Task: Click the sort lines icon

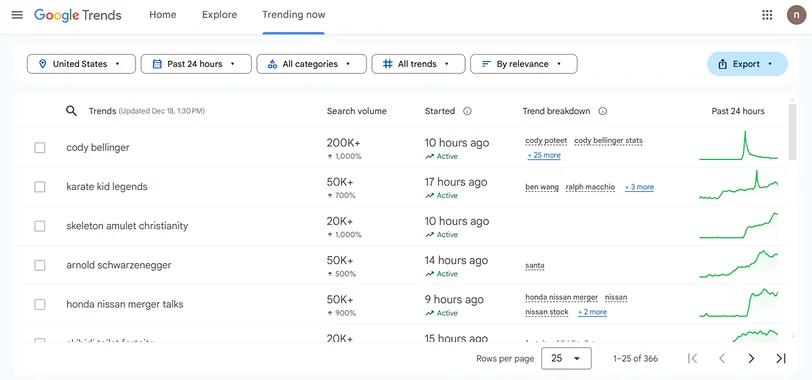Action: point(486,64)
